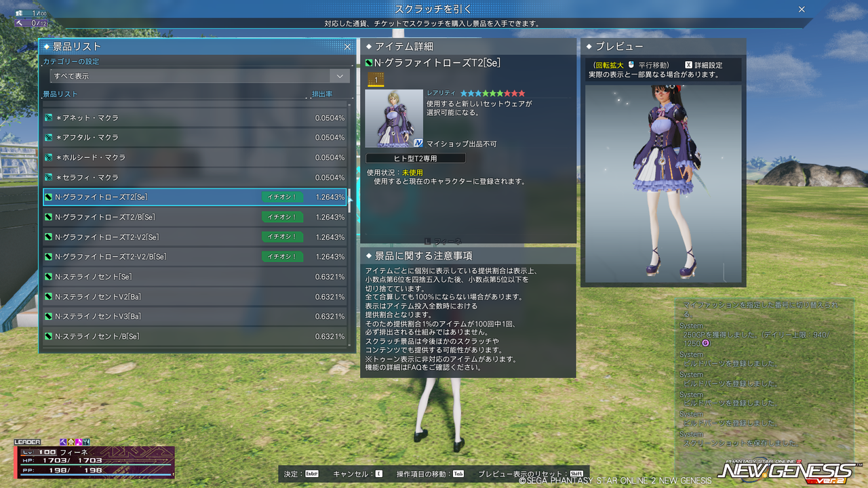The height and width of the screenshot is (488, 868).
Task: Click the item icon beside N-グラファイトローズT2/B[Se]
Action: coord(49,217)
